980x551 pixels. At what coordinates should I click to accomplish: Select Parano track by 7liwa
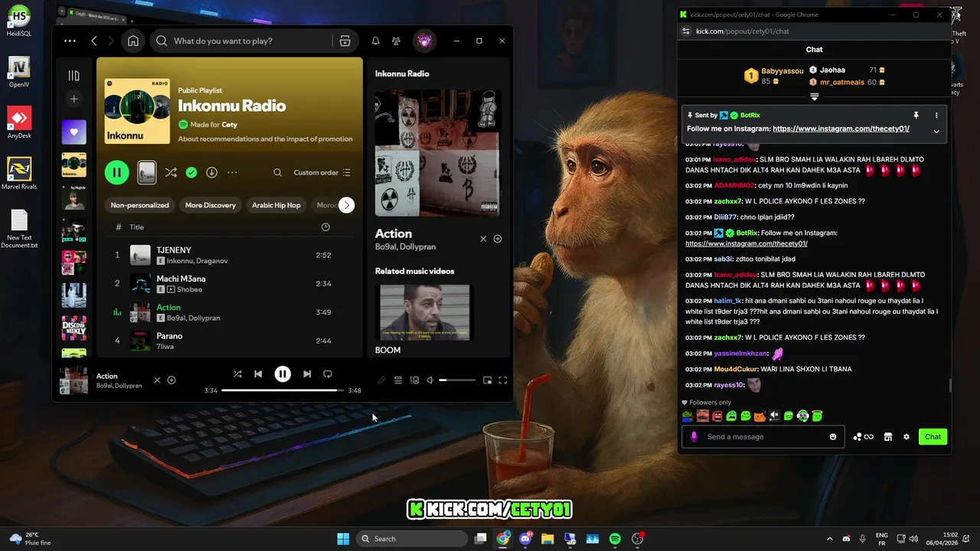click(230, 341)
